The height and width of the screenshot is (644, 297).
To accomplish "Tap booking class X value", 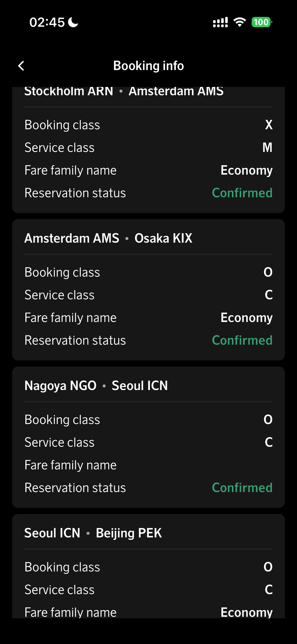I will click(x=269, y=125).
